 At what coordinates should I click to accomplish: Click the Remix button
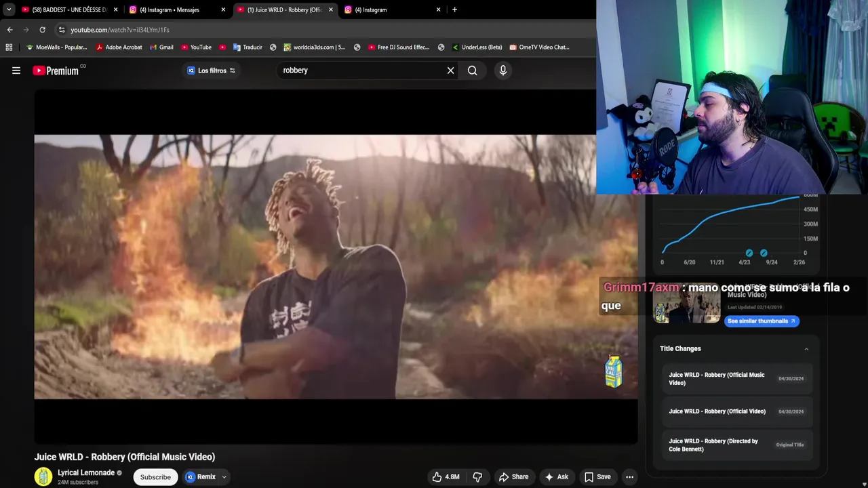pos(201,477)
